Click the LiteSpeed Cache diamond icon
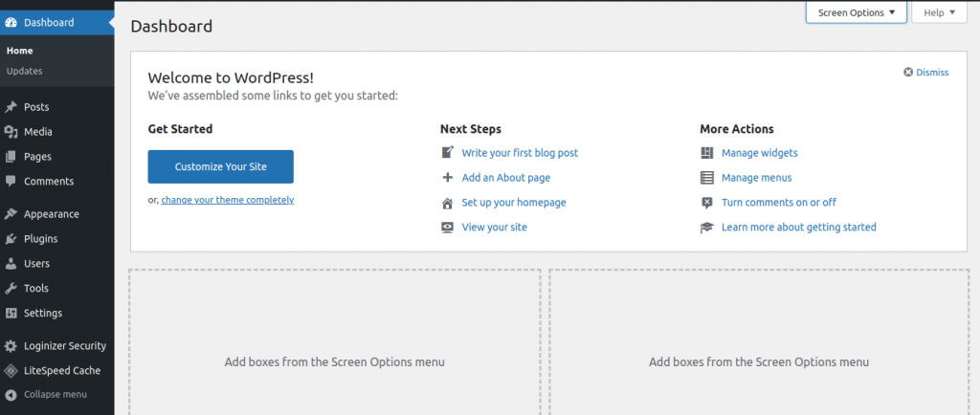The width and height of the screenshot is (980, 415). click(x=11, y=371)
